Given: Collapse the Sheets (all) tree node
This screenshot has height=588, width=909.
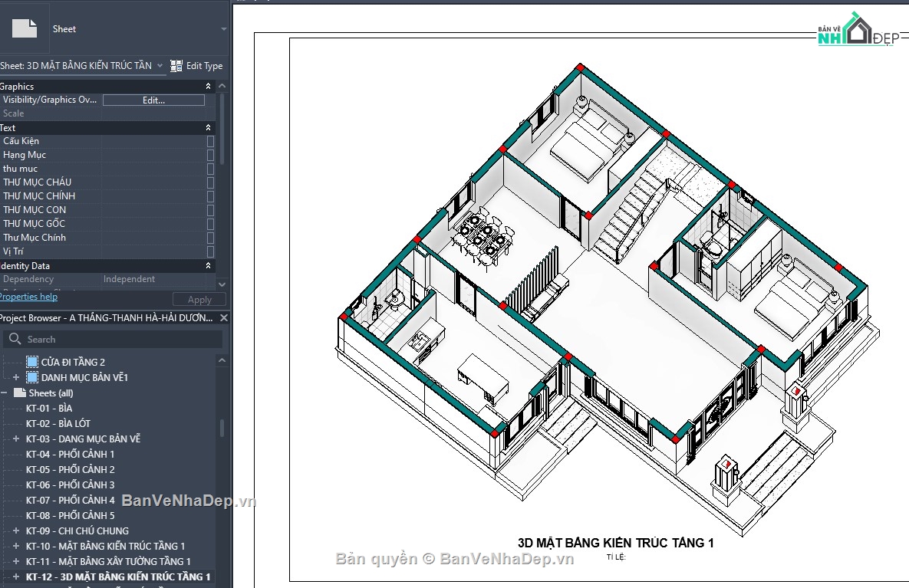Looking at the screenshot, I should (x=4, y=393).
